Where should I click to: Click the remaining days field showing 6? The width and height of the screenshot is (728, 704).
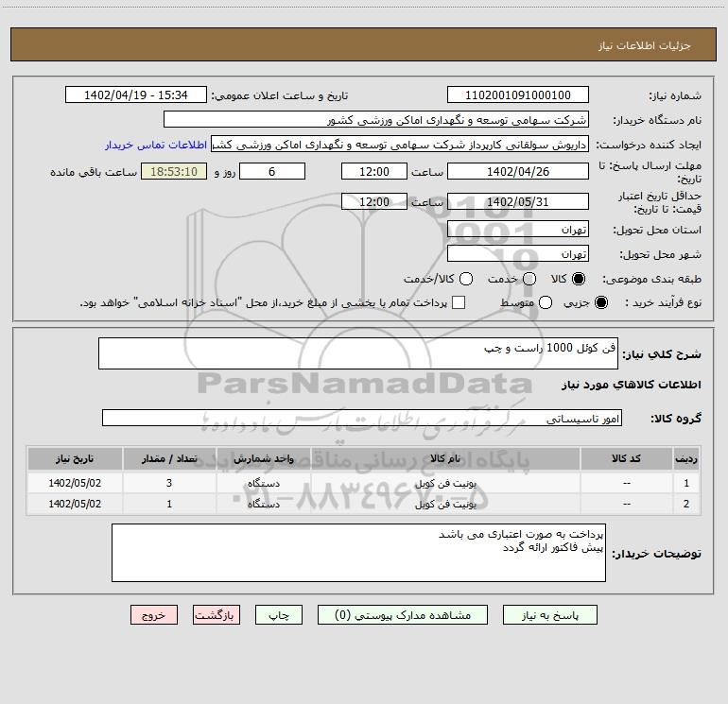click(272, 171)
